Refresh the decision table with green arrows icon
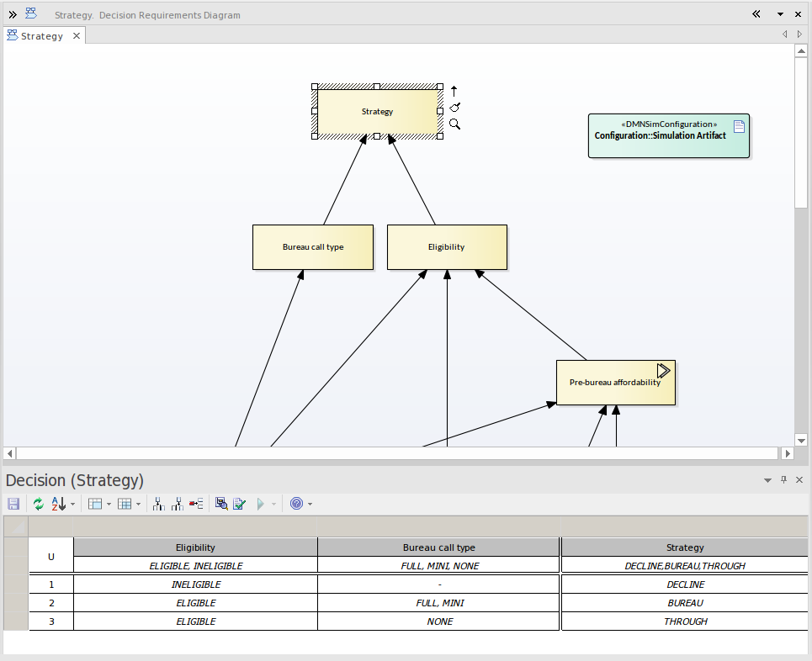Screen dimensions: 812x661 pos(39,504)
